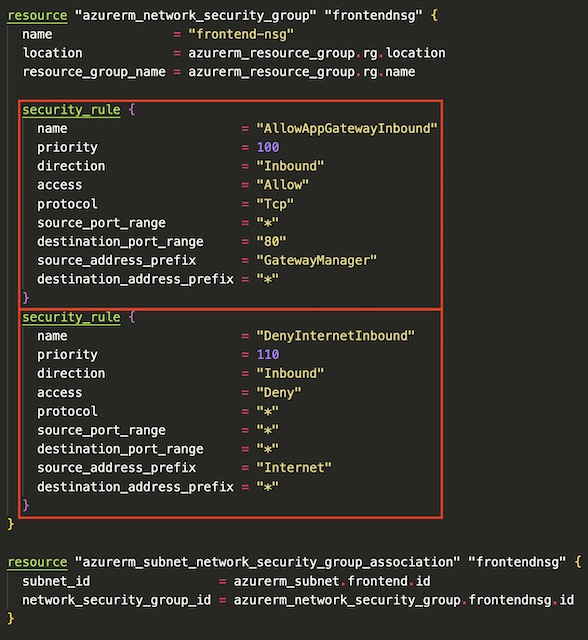Click the priority value 100

pos(268,147)
